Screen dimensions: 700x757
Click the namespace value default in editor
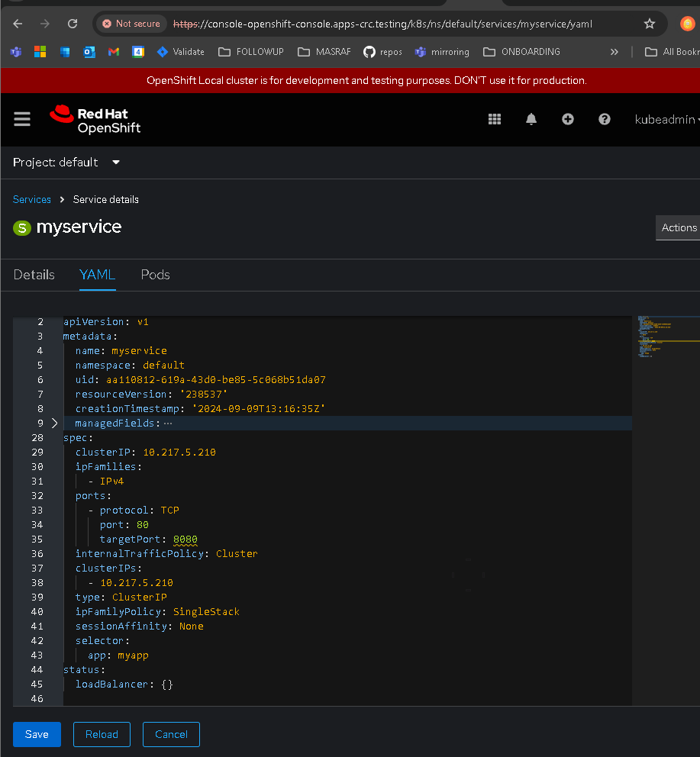(x=164, y=366)
